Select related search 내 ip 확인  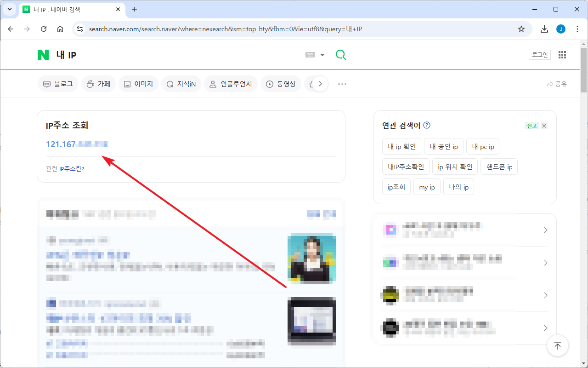pyautogui.click(x=402, y=147)
